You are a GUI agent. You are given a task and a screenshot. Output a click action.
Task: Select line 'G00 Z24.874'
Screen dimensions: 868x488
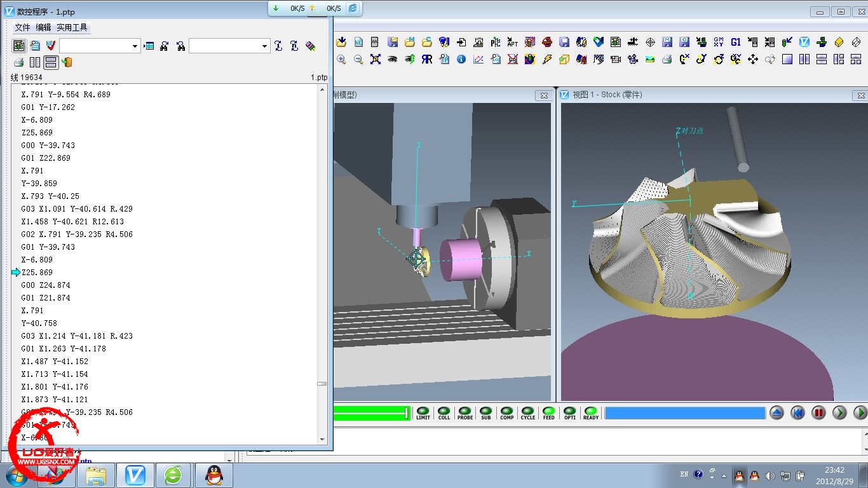46,285
